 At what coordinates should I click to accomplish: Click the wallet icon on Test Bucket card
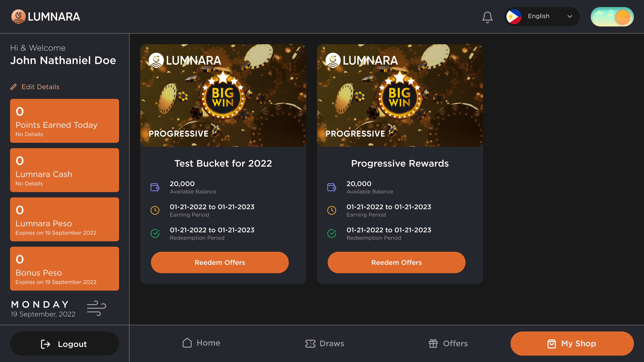coord(155,187)
